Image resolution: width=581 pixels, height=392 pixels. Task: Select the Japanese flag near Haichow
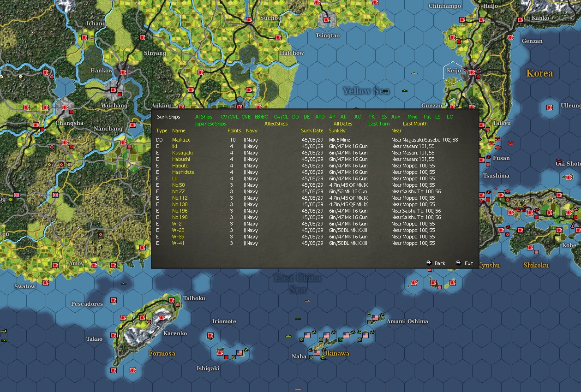click(x=278, y=37)
